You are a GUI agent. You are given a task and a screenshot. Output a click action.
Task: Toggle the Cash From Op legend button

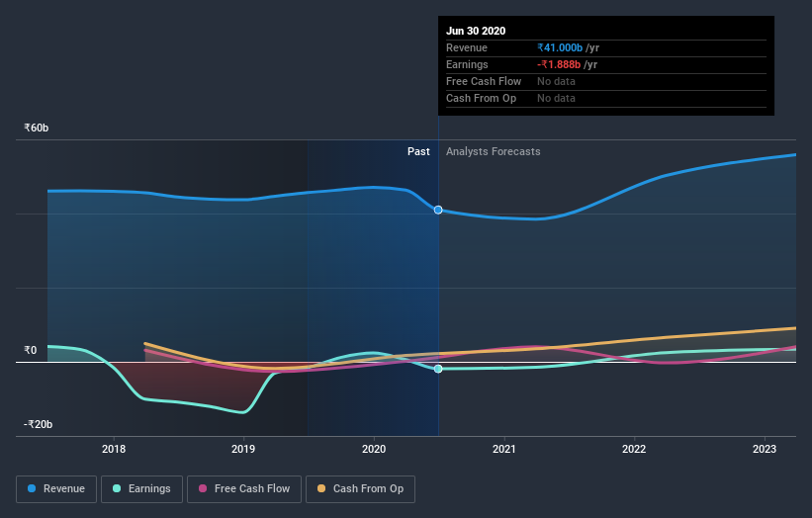[360, 489]
